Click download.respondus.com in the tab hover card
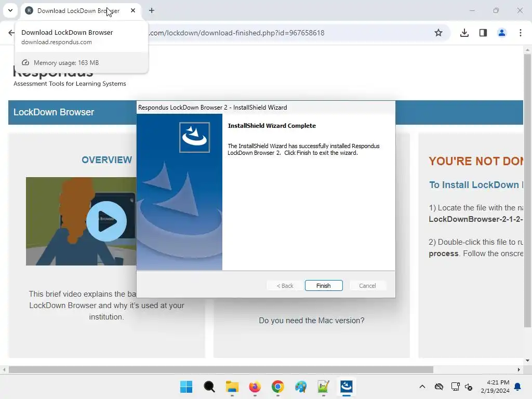 [56, 42]
